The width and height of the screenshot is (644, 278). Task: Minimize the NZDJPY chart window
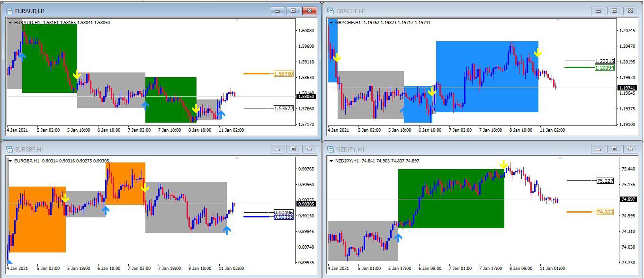point(599,149)
